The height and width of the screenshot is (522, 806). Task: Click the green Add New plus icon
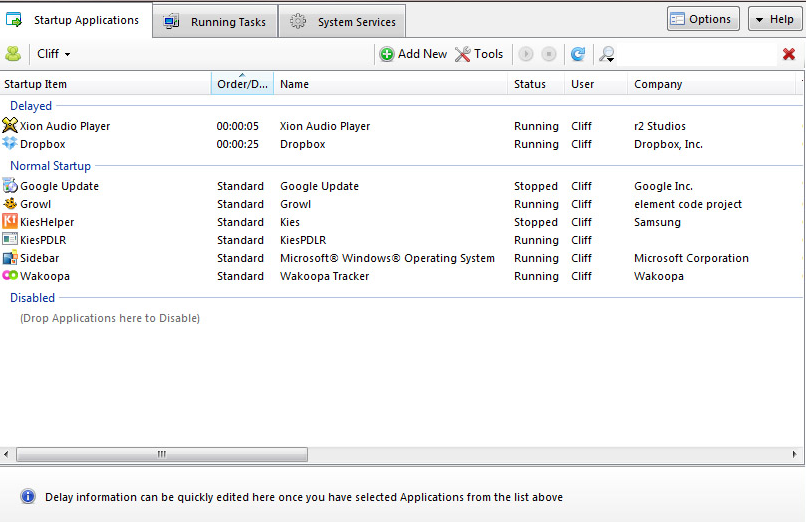coord(387,54)
